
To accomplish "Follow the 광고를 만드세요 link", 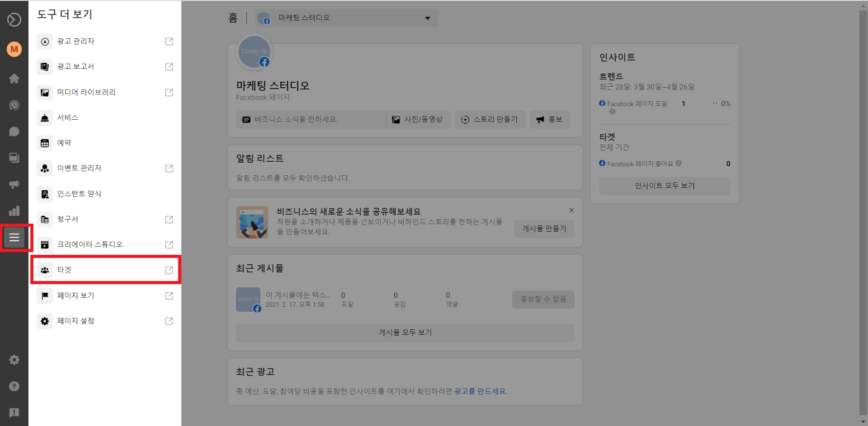I will (x=480, y=391).
